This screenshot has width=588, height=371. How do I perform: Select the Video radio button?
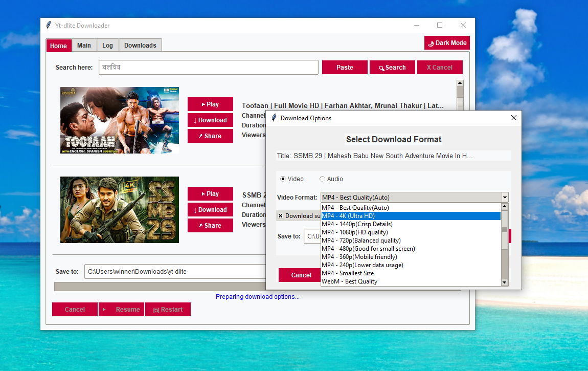[x=283, y=179]
